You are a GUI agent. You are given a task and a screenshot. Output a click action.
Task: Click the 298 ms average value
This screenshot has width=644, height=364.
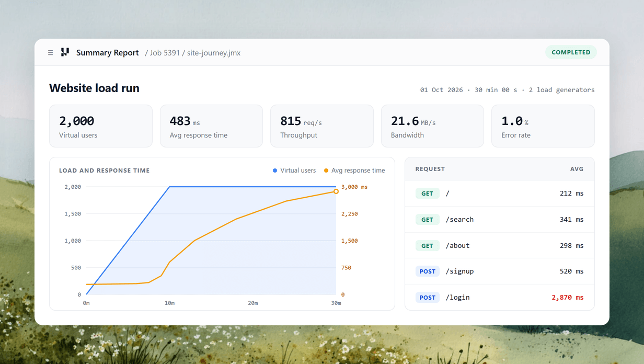click(x=571, y=246)
